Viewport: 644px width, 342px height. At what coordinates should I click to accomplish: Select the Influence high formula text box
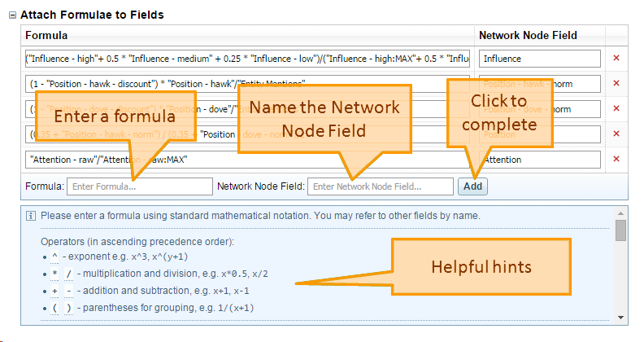pos(246,59)
